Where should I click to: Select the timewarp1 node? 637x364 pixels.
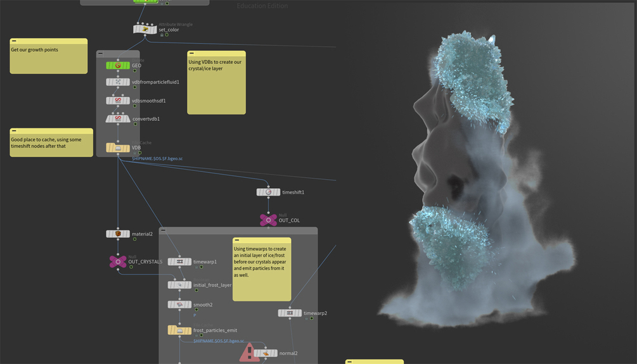[x=179, y=261]
